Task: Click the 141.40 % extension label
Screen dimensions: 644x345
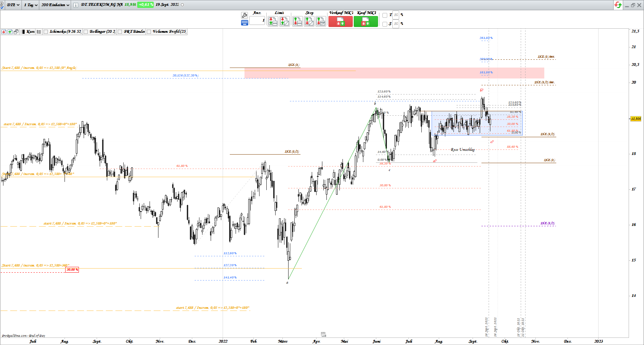Action: (x=230, y=277)
